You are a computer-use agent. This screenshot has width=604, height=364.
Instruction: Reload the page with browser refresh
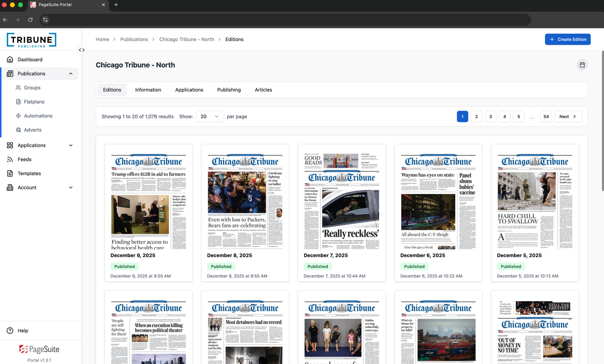(30, 20)
